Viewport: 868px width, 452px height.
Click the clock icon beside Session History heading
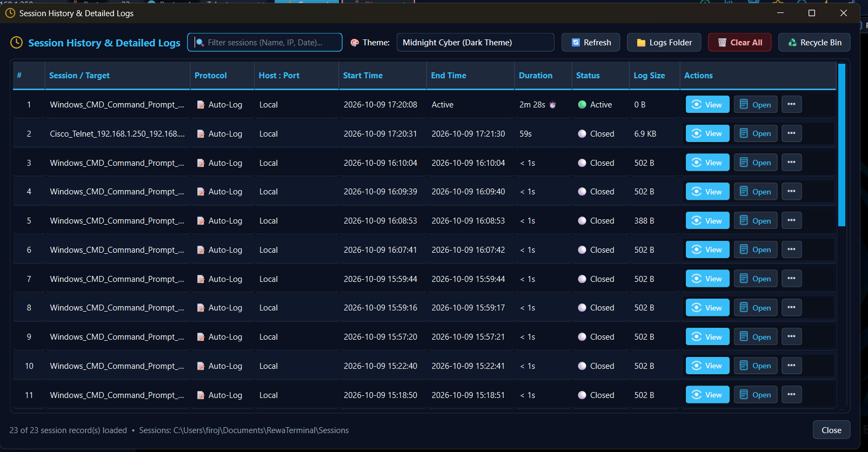click(17, 42)
